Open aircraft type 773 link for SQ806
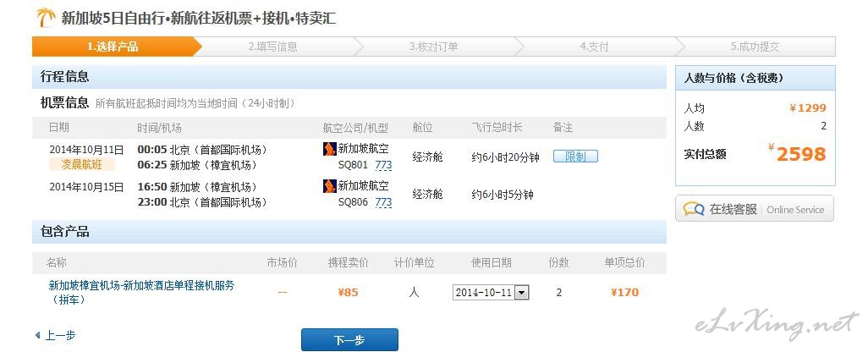Viewport: 868px width, 352px height. [x=383, y=202]
